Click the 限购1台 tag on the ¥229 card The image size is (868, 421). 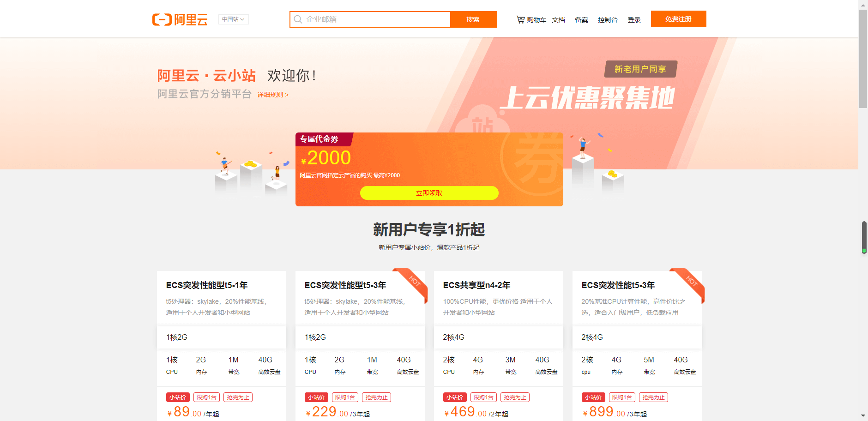click(x=345, y=397)
